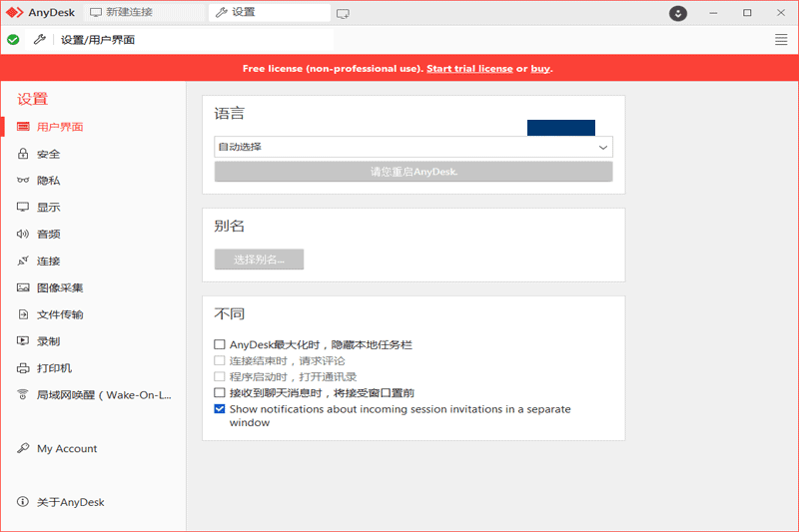Open the 文件传输 settings section
Screen dimensions: 799x532
coord(60,314)
